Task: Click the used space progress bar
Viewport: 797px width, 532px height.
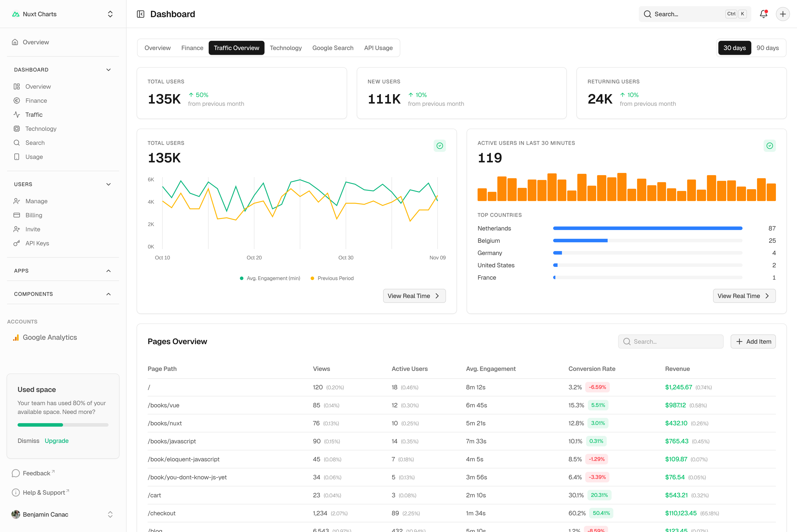Action: (x=63, y=425)
